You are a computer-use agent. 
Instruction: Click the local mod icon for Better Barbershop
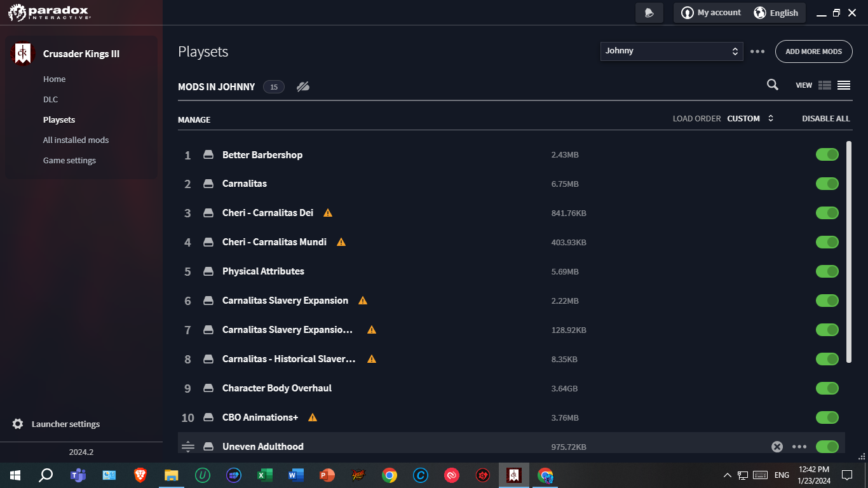click(x=208, y=155)
